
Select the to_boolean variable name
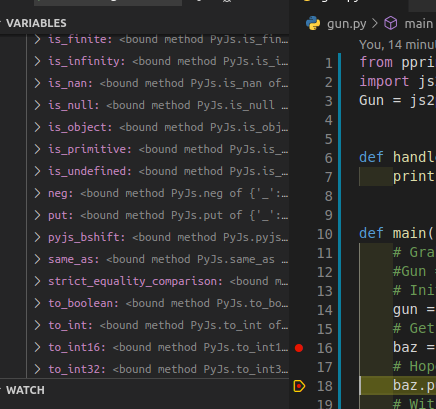click(83, 304)
